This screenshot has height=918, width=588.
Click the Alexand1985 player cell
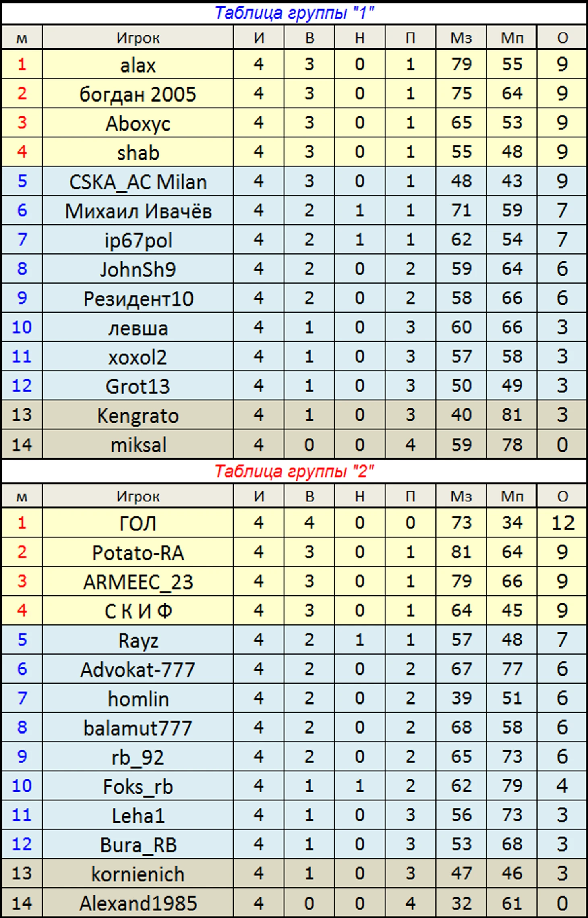(x=138, y=903)
